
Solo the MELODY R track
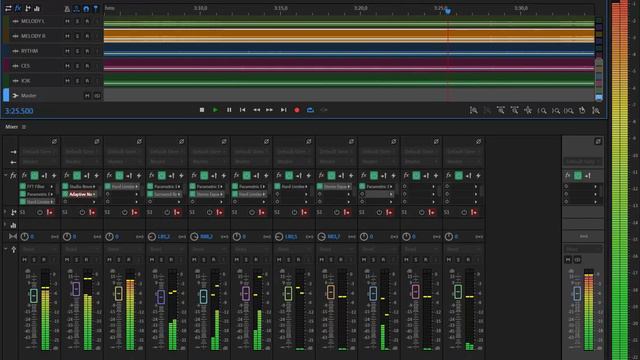77,36
